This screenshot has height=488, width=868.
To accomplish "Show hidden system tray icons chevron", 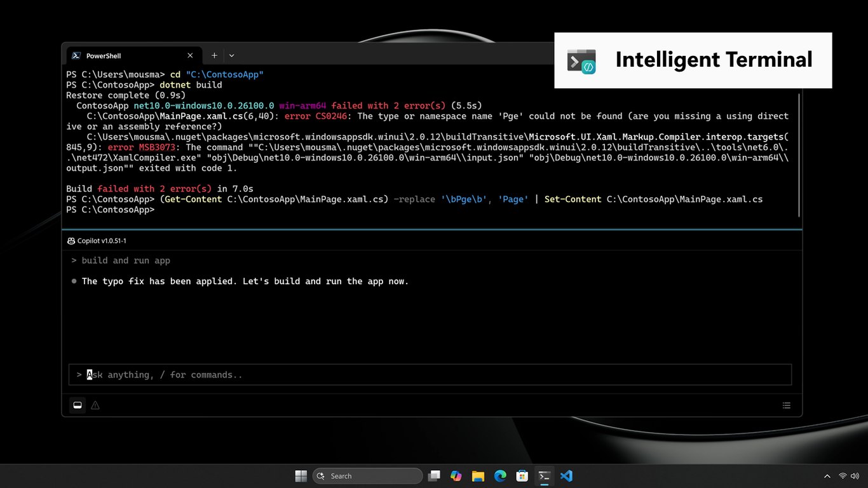I will (x=827, y=476).
